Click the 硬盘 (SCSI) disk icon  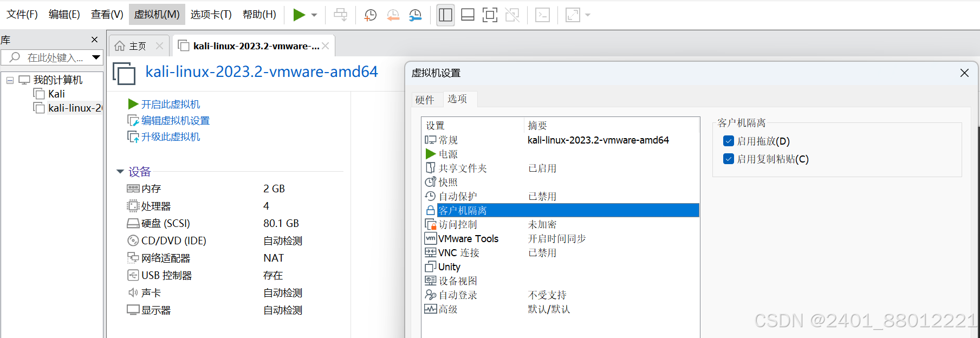click(x=133, y=223)
